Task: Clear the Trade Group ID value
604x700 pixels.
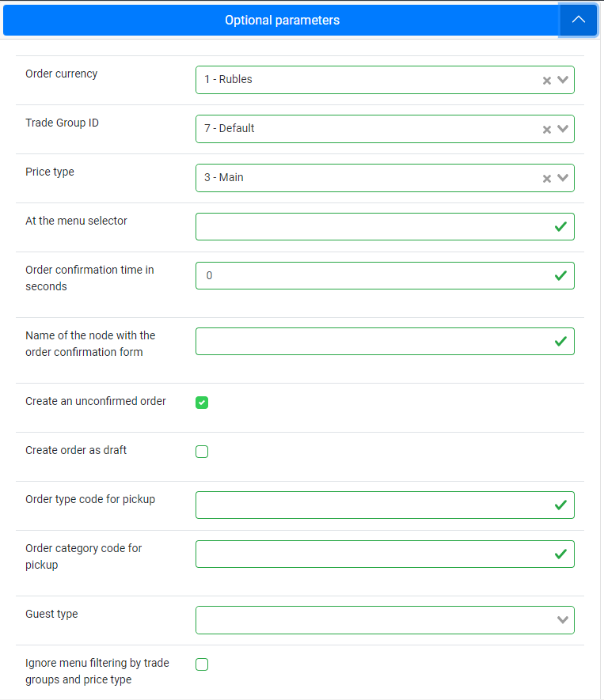Action: click(546, 130)
